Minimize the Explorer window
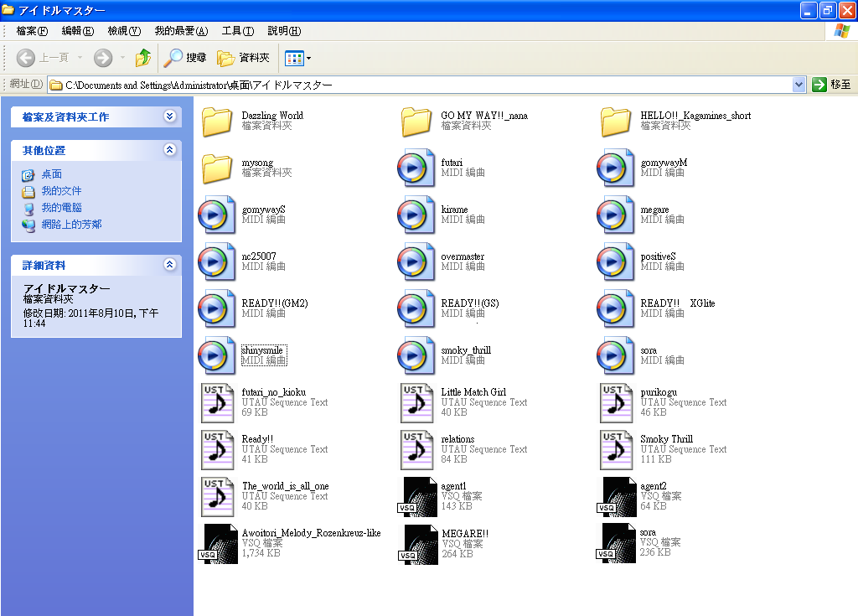The image size is (858, 616). click(809, 10)
